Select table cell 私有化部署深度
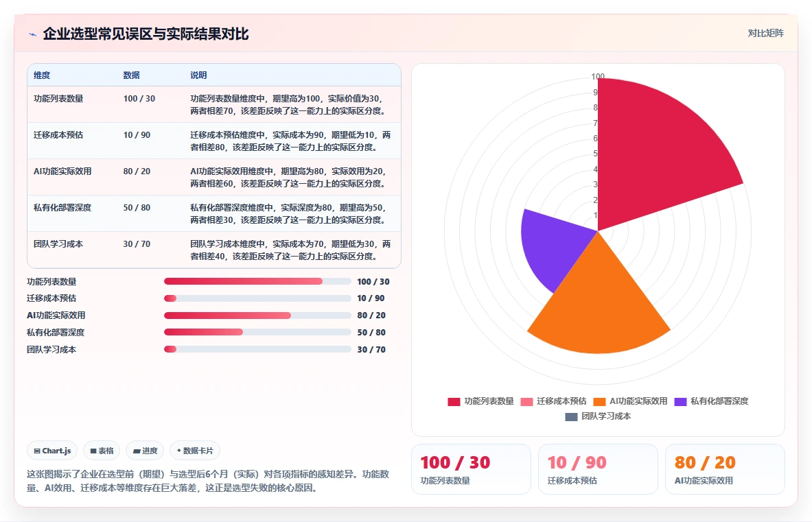This screenshot has width=812, height=522. [62, 207]
